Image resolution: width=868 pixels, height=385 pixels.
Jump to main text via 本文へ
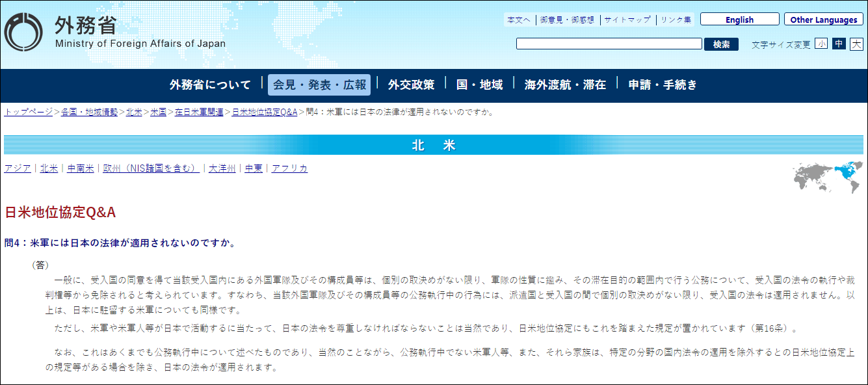coord(519,20)
